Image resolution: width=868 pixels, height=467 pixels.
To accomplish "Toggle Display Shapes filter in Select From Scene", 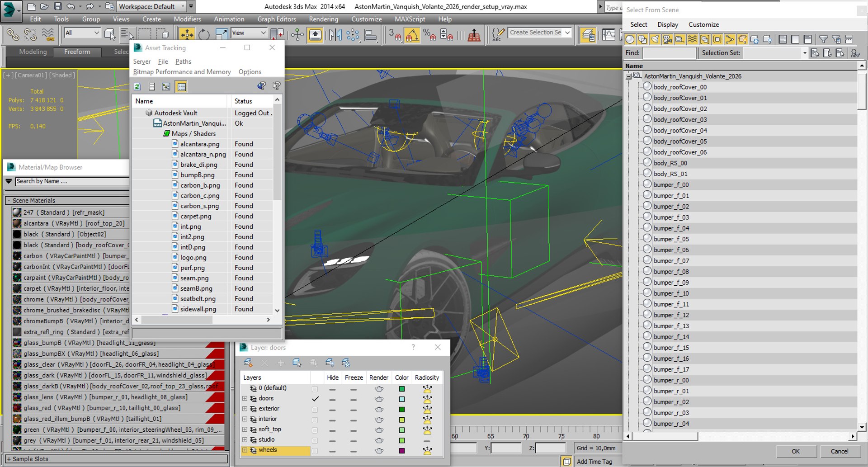I will 642,39.
